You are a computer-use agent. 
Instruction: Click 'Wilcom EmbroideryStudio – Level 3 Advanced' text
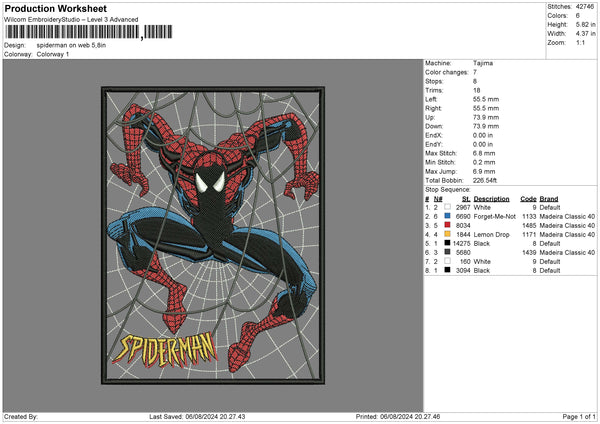click(71, 20)
